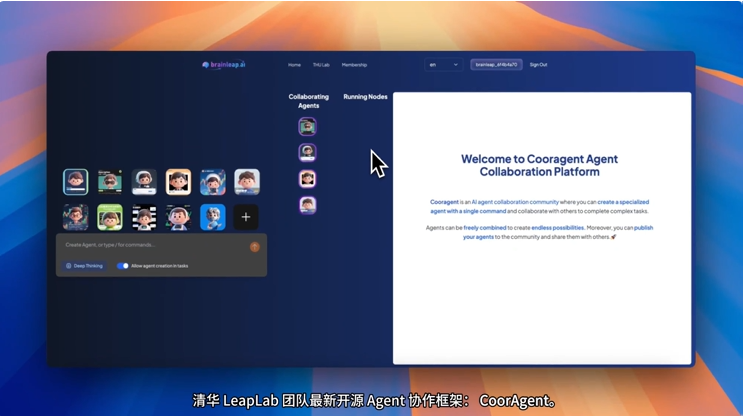Pick the grid agent on black background with white panels
Image resolution: width=744 pixels, height=416 pixels.
(x=144, y=217)
